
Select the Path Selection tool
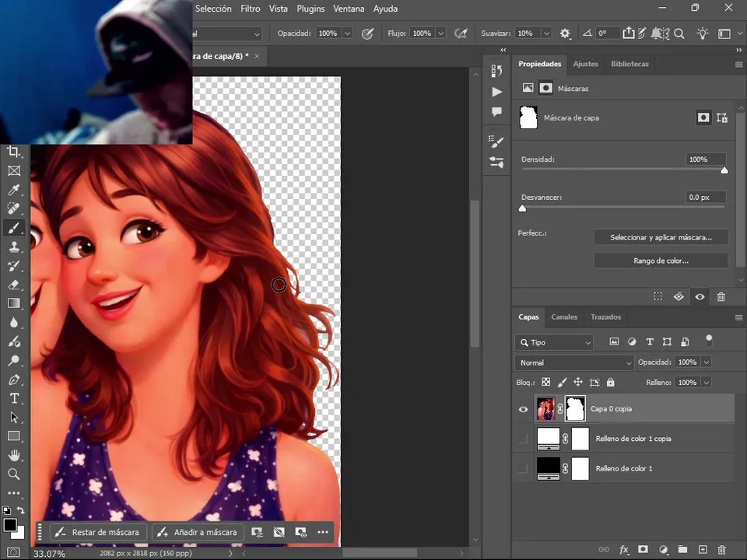[x=14, y=418]
